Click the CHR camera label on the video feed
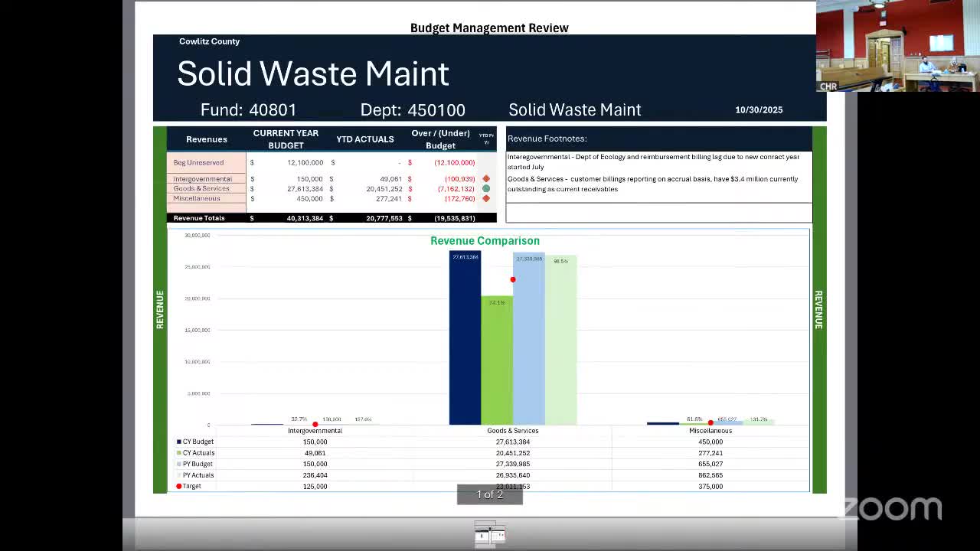The height and width of the screenshot is (551, 980). 828,86
